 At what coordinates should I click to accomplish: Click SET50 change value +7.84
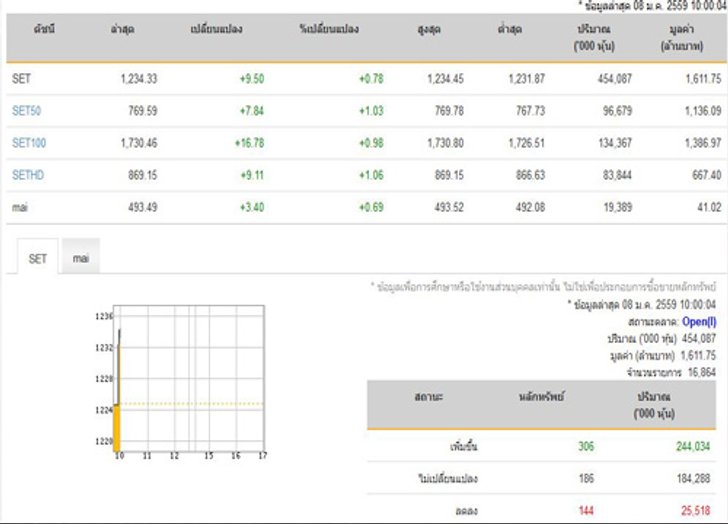[x=252, y=111]
